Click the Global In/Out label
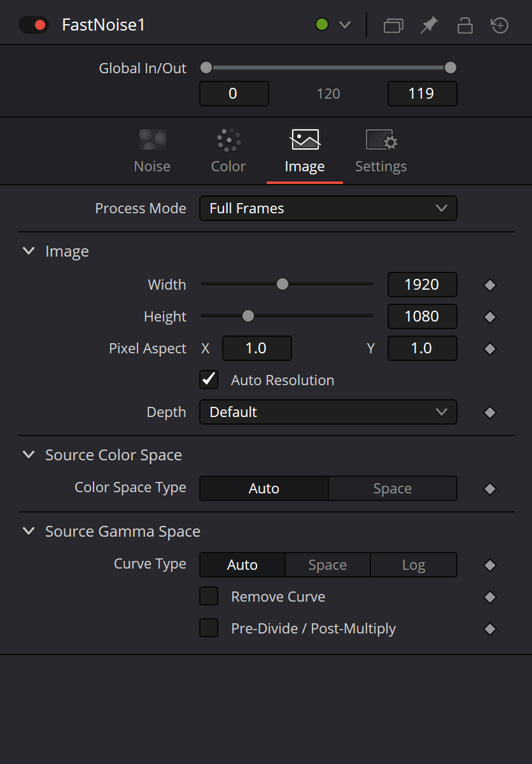Screen dimensions: 532x764 (143, 68)
